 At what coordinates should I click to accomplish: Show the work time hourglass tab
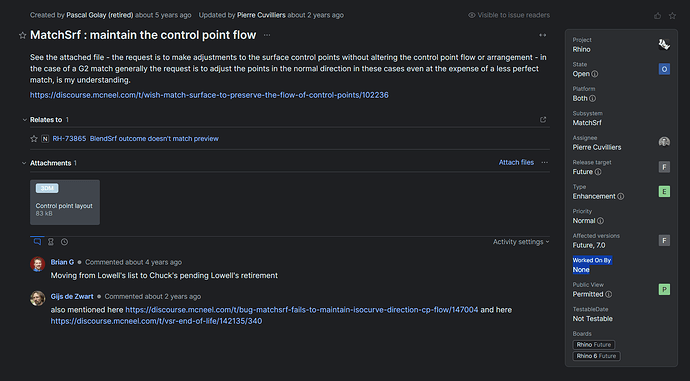(x=51, y=242)
